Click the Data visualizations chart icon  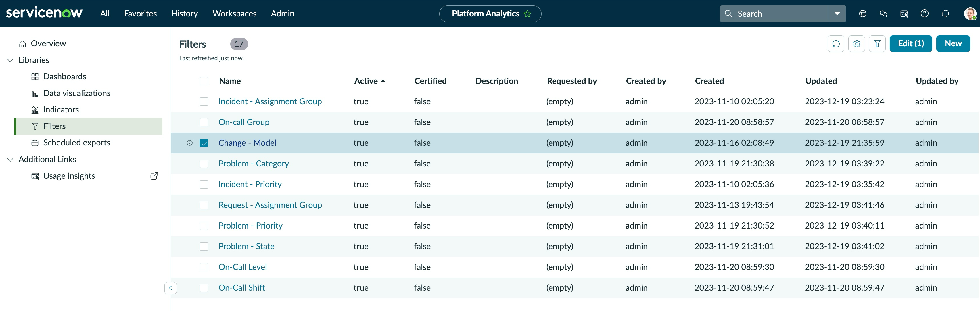[x=35, y=93]
